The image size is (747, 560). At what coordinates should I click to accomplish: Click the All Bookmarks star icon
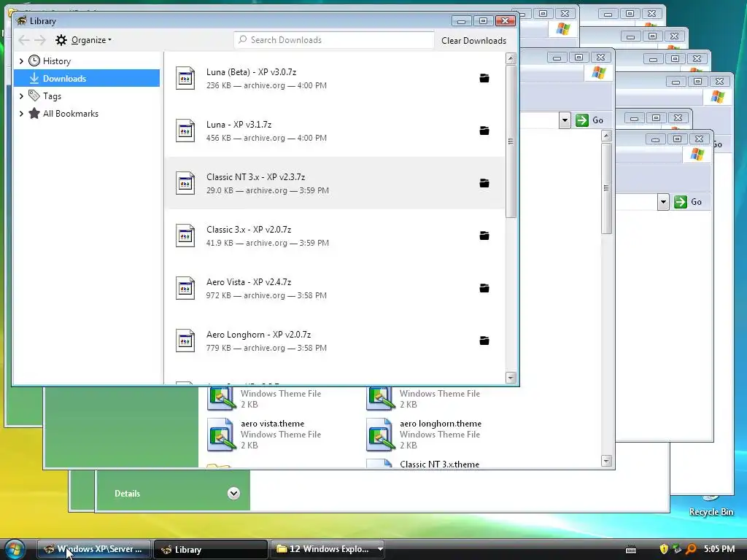coord(34,113)
